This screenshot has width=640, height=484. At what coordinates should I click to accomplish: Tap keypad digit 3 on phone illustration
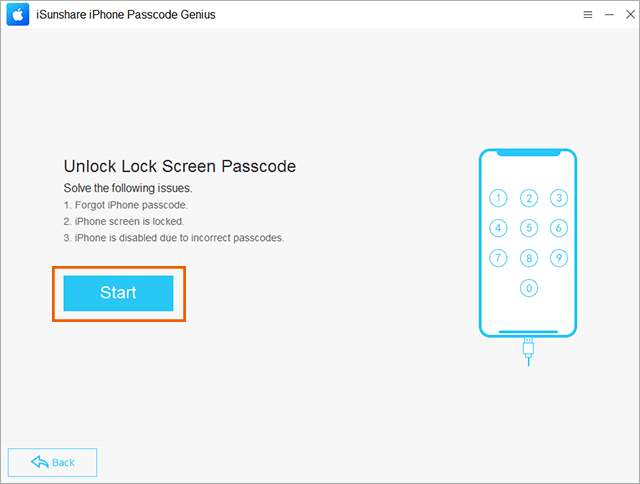click(x=559, y=198)
